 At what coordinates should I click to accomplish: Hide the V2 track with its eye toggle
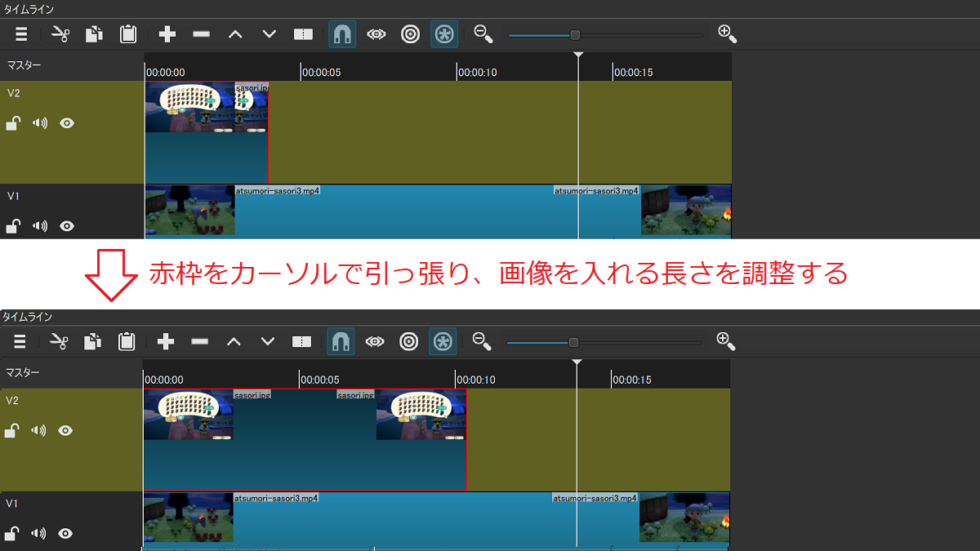point(66,122)
